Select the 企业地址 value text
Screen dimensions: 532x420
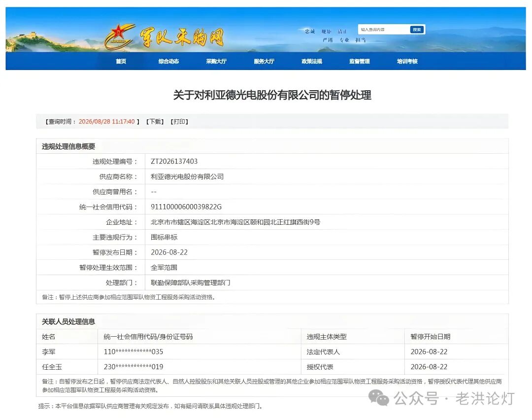(235, 222)
